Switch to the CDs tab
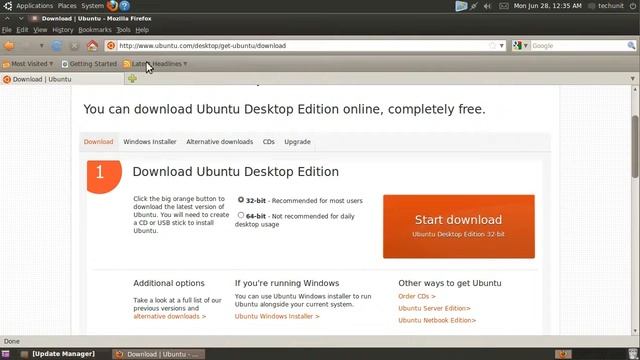This screenshot has height=360, width=640. 269,142
